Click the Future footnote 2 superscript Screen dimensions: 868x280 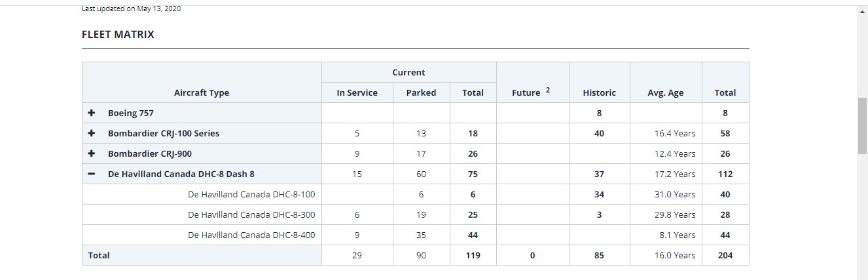click(547, 90)
